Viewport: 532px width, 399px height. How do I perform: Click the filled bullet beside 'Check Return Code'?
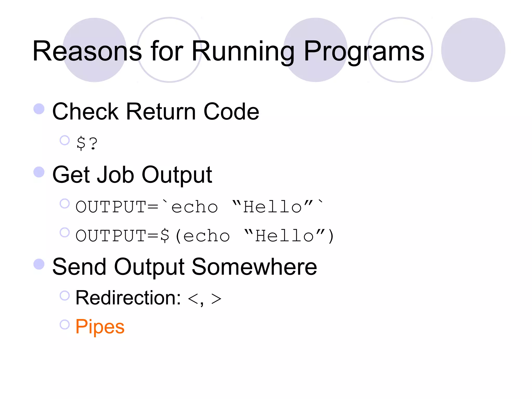[x=39, y=109]
